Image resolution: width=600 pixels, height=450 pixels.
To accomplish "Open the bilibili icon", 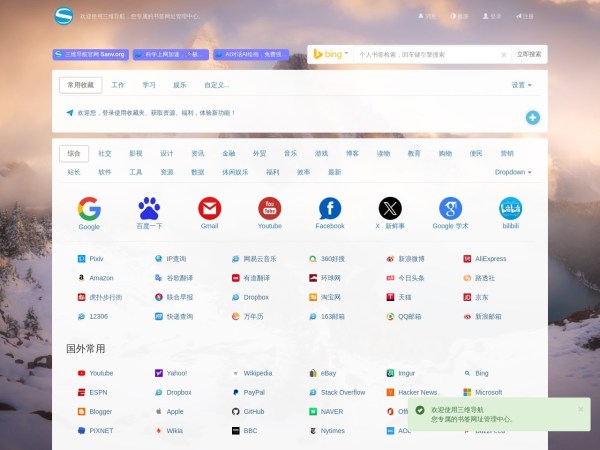I will point(511,208).
